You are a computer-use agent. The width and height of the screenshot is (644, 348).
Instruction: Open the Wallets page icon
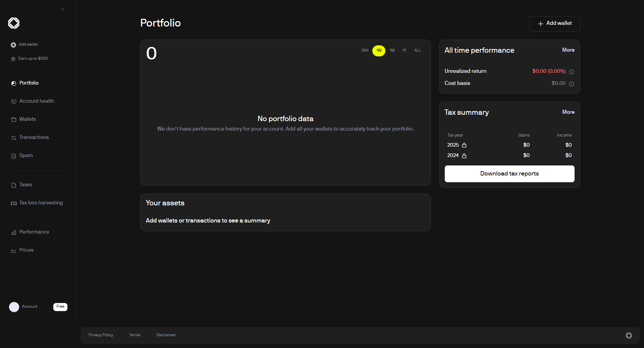[x=14, y=119]
